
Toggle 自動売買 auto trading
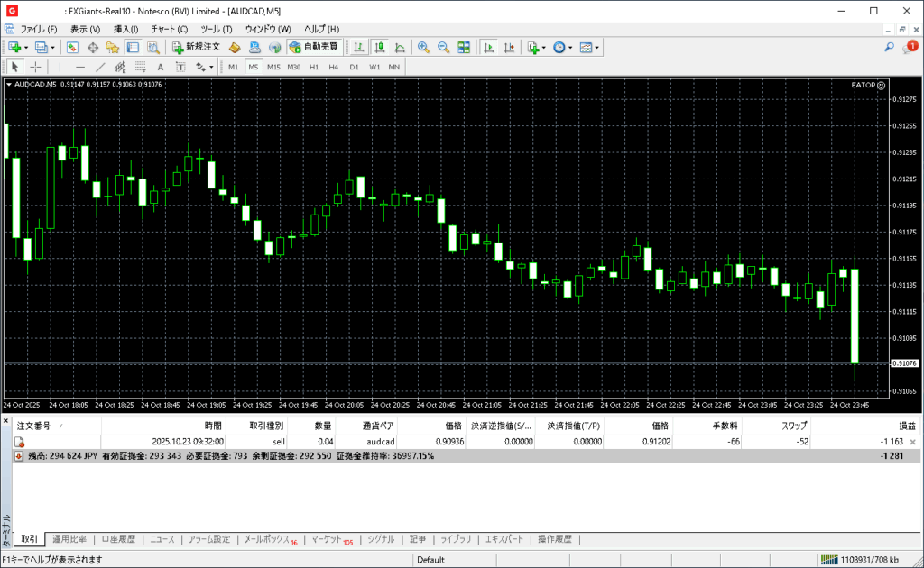pyautogui.click(x=313, y=47)
